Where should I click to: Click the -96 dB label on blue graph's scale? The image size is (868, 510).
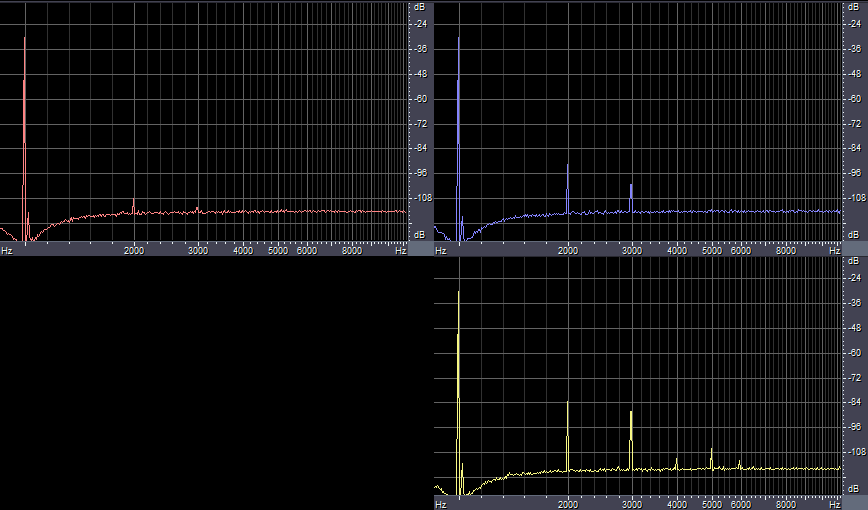854,173
